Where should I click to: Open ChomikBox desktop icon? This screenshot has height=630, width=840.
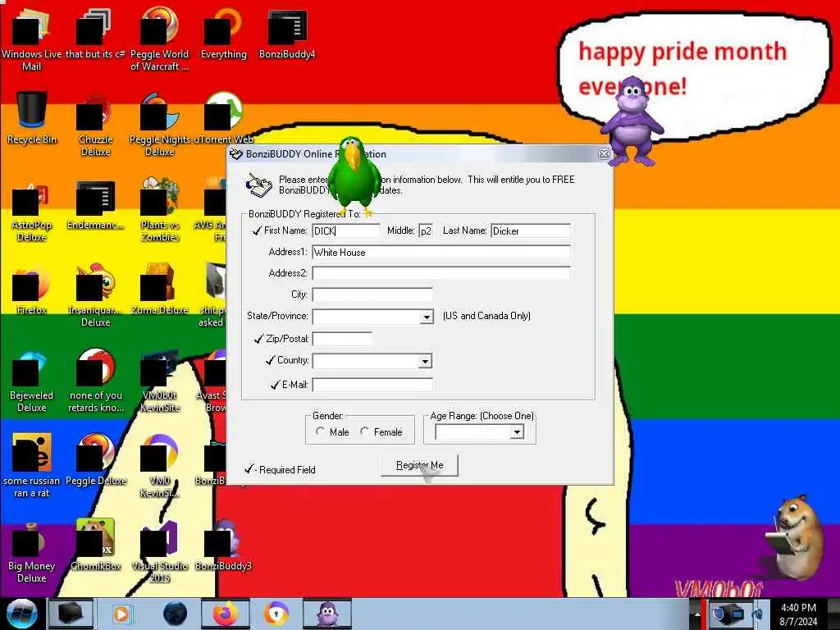pyautogui.click(x=95, y=546)
